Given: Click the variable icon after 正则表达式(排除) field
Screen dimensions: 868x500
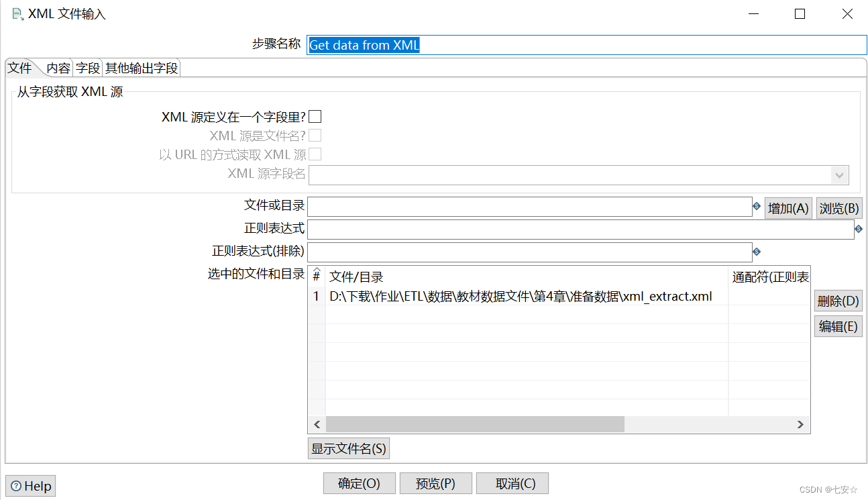Looking at the screenshot, I should 757,251.
